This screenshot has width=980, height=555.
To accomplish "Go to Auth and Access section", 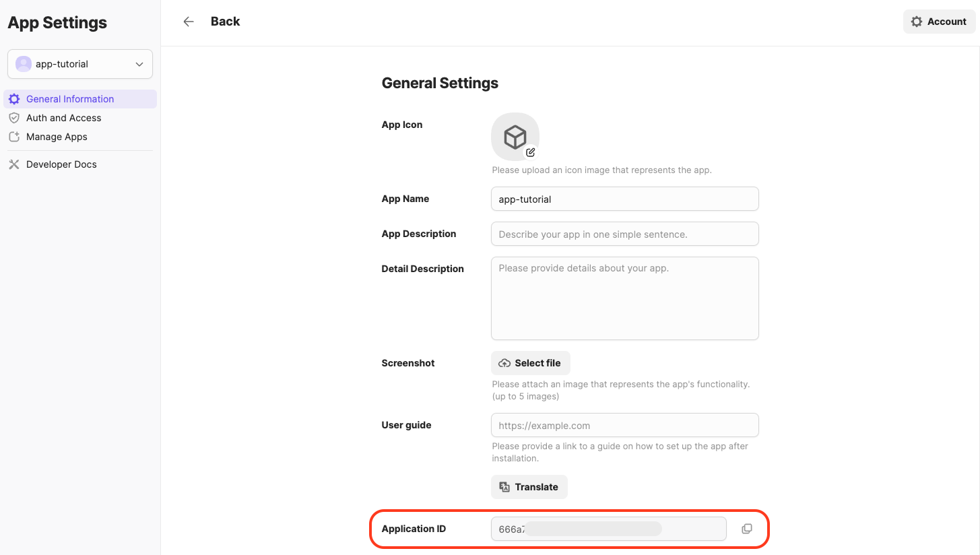I will 63,118.
